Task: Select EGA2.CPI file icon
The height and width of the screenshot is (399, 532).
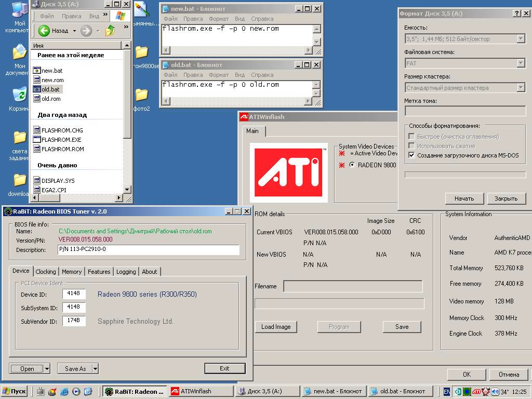Action: point(37,190)
